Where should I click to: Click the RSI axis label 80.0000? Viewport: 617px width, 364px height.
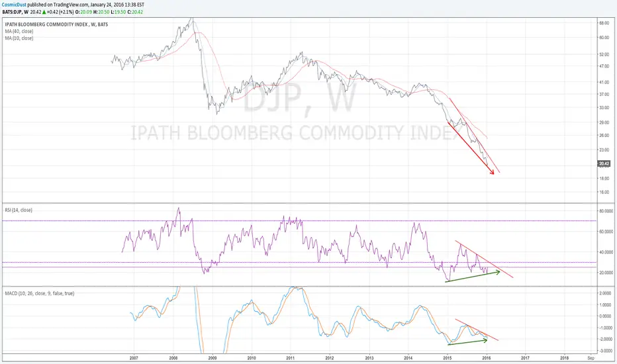606,211
